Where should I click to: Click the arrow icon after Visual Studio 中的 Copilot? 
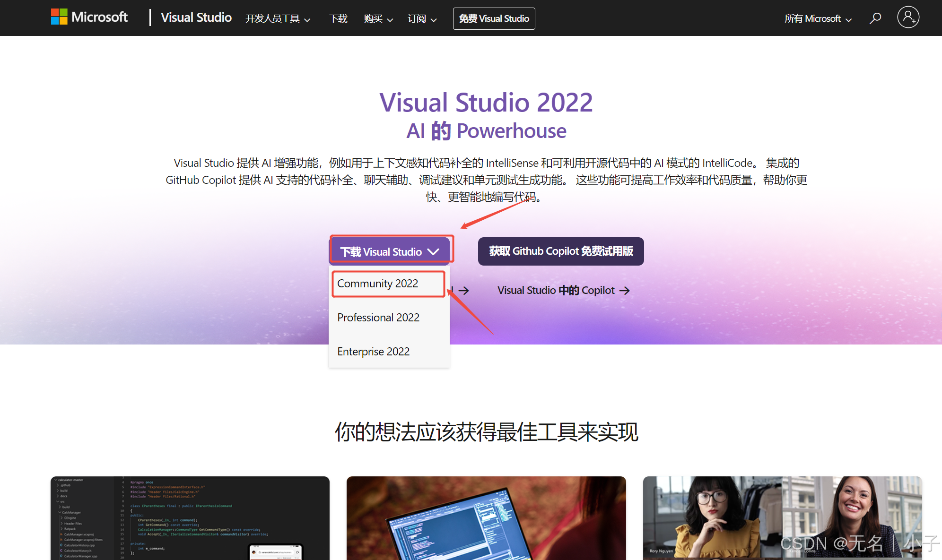(625, 291)
